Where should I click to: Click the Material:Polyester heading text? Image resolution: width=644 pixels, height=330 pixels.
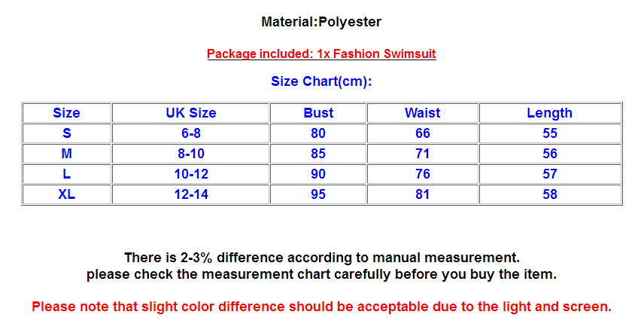pos(321,22)
